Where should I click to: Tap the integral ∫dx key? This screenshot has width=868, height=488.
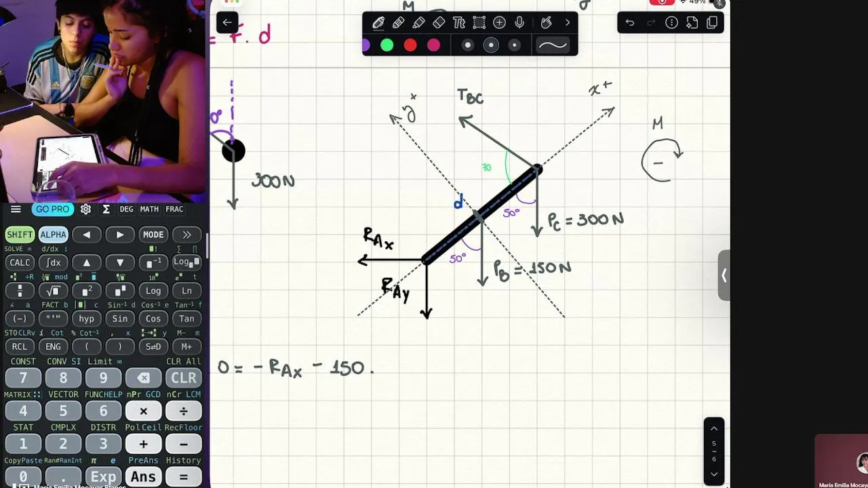click(x=53, y=263)
